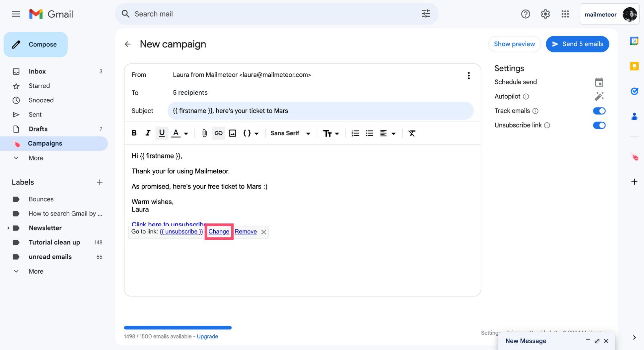Open the Help question mark icon

click(x=525, y=14)
